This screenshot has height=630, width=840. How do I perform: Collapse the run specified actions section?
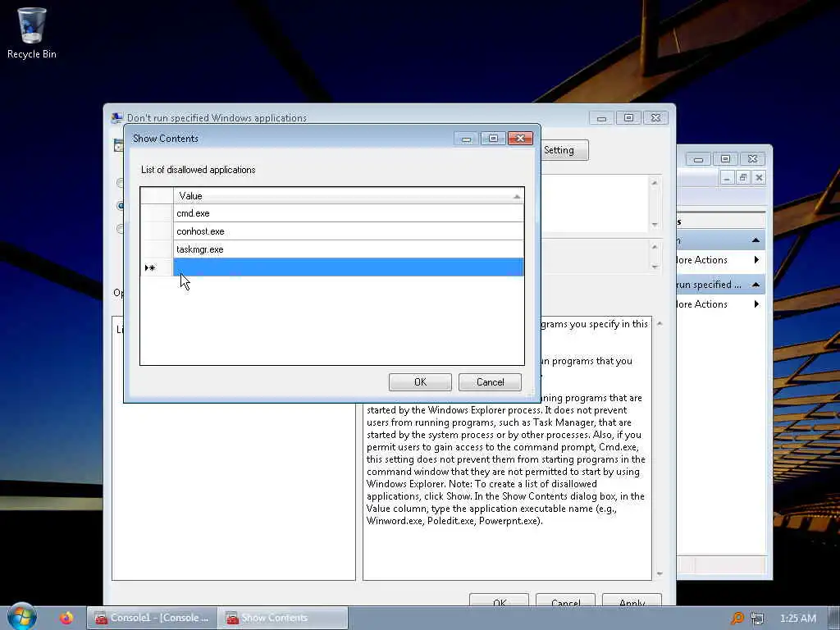pos(756,285)
